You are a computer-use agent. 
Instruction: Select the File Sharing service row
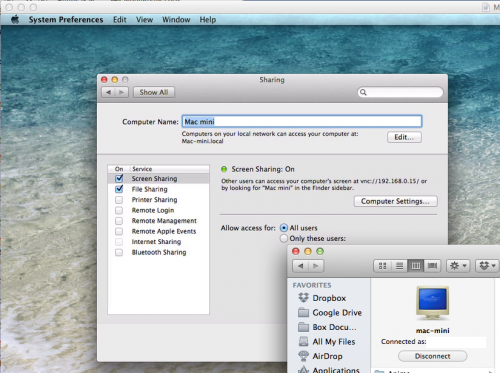[159, 189]
